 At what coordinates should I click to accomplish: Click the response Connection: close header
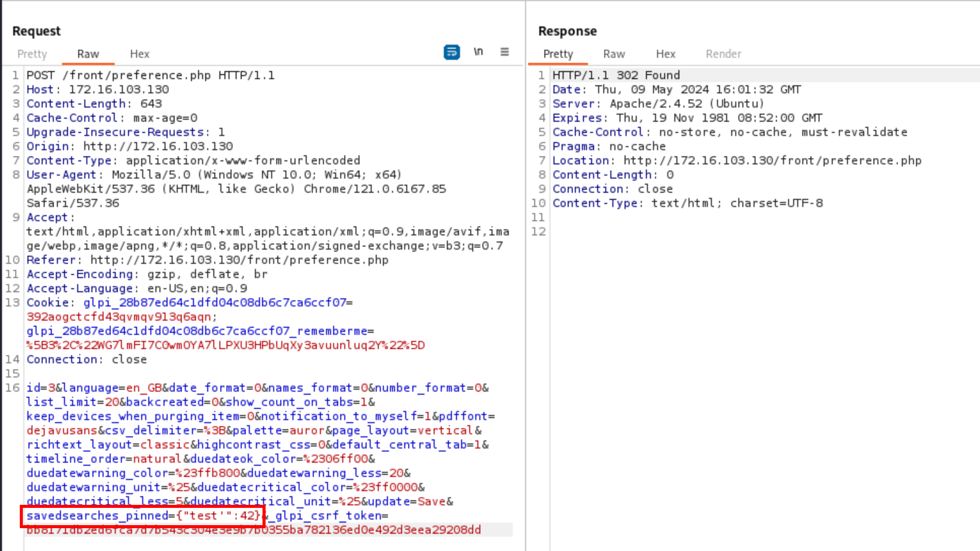(612, 189)
